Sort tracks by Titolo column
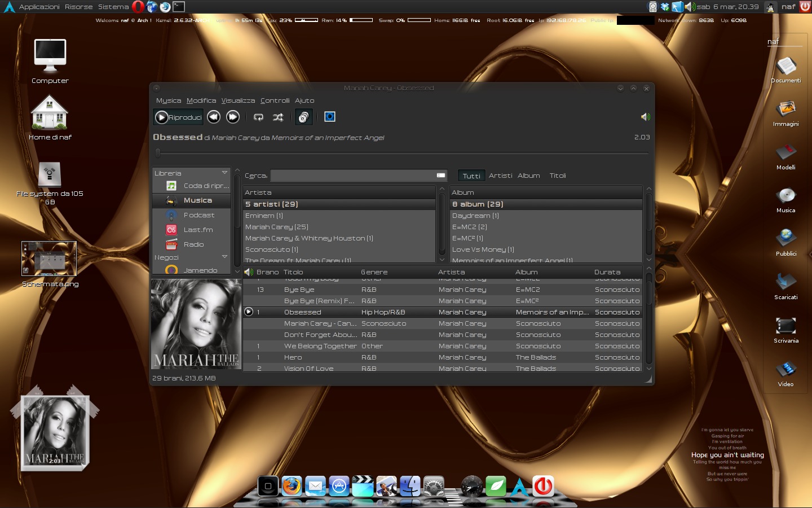The image size is (812, 508). tap(319, 272)
